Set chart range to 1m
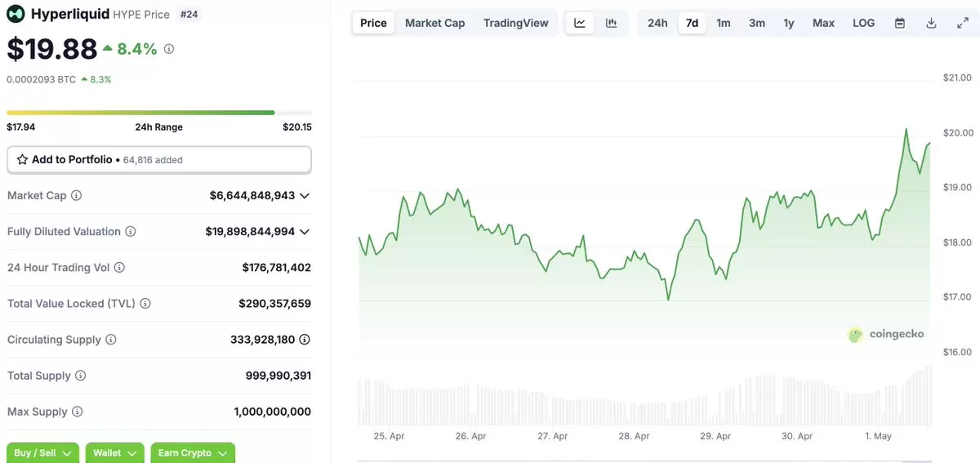Image resolution: width=980 pixels, height=463 pixels. coord(724,23)
